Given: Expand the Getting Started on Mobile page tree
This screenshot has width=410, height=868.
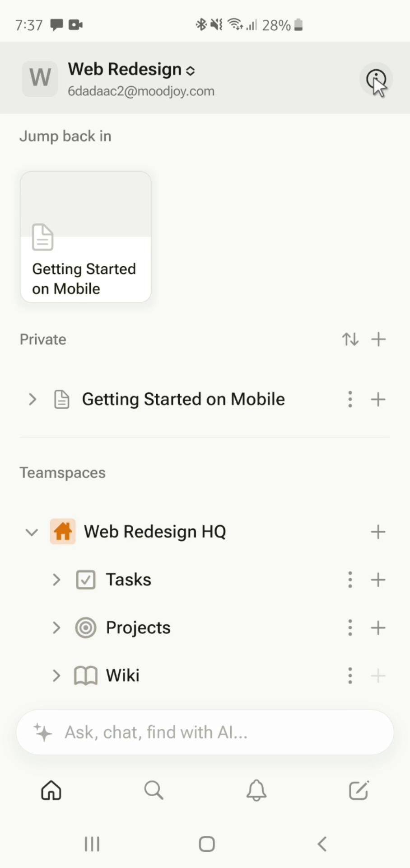Looking at the screenshot, I should tap(32, 399).
